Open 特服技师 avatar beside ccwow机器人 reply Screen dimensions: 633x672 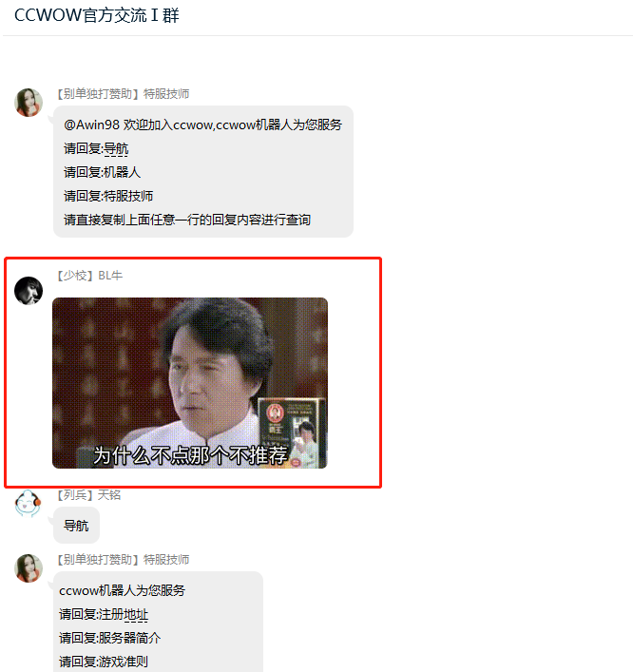(29, 567)
